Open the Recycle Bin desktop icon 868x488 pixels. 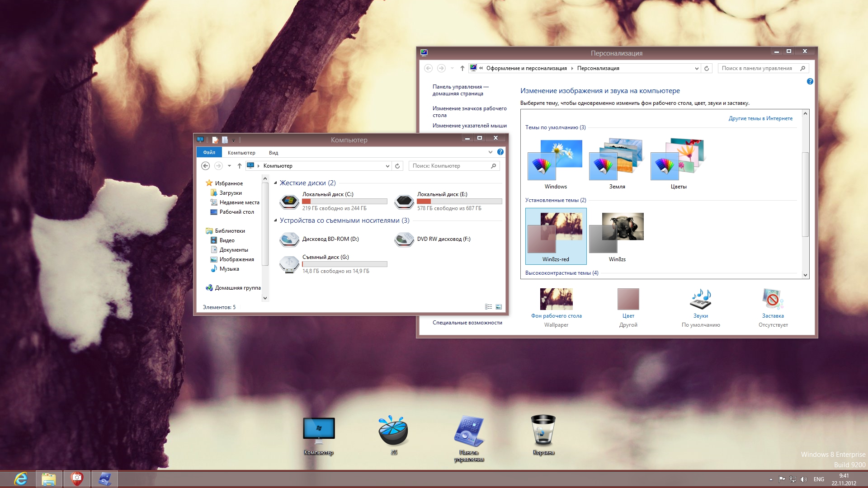point(543,431)
